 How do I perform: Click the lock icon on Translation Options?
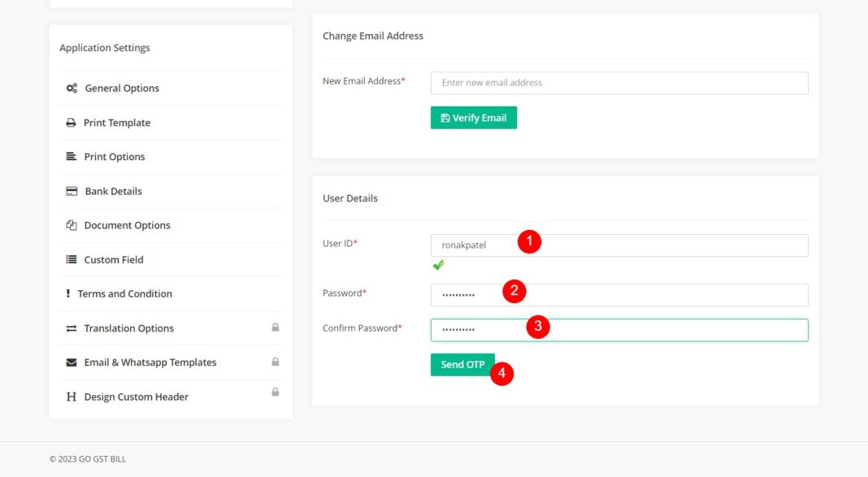coord(275,327)
